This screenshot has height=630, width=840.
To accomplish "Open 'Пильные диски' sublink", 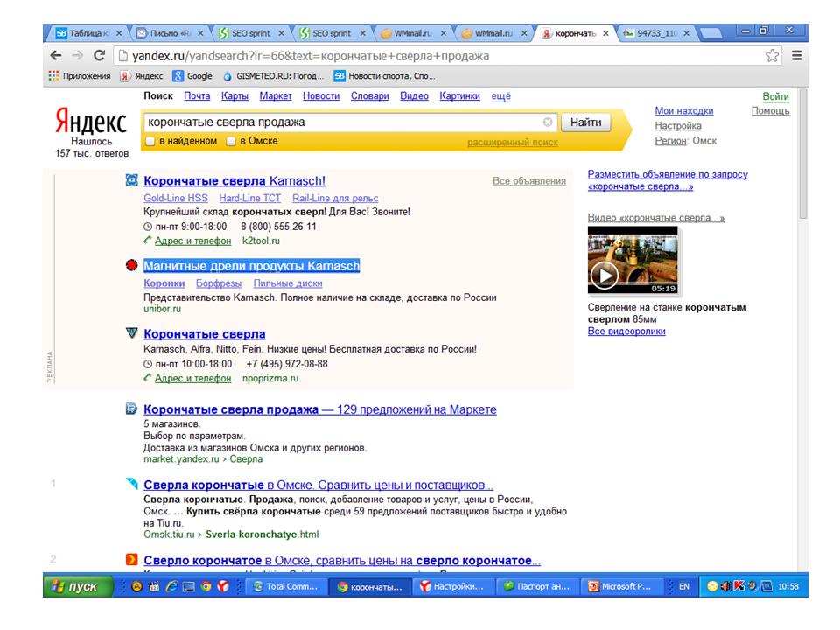I will point(288,283).
